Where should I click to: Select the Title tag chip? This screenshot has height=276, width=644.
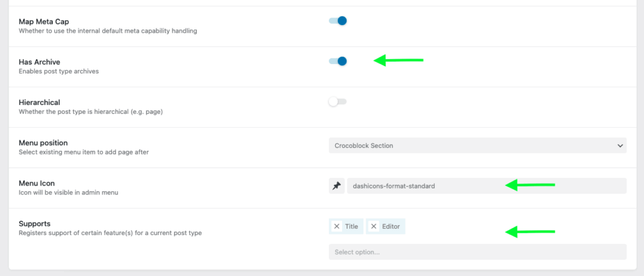[351, 226]
